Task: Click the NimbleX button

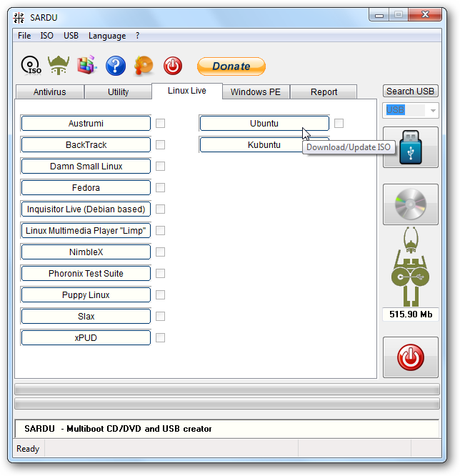Action: [86, 252]
